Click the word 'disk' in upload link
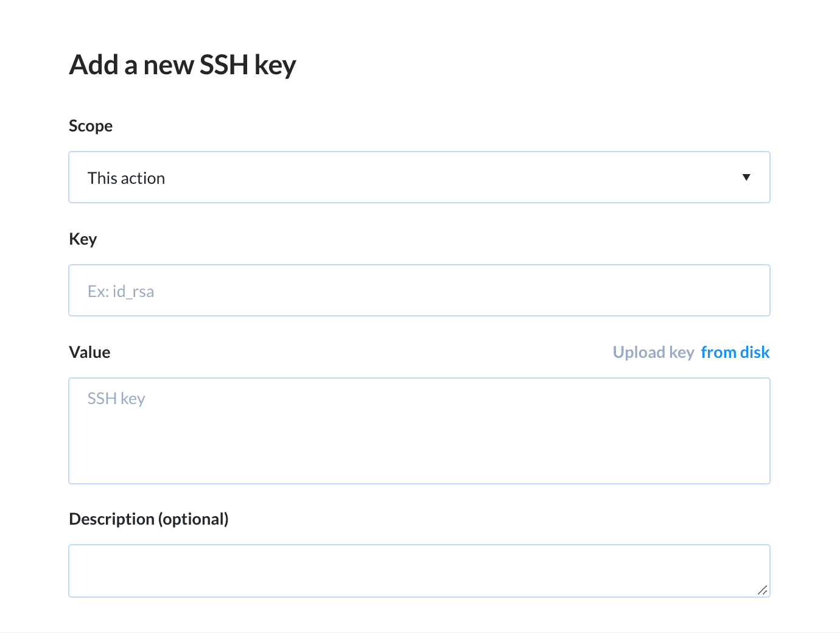 click(755, 352)
